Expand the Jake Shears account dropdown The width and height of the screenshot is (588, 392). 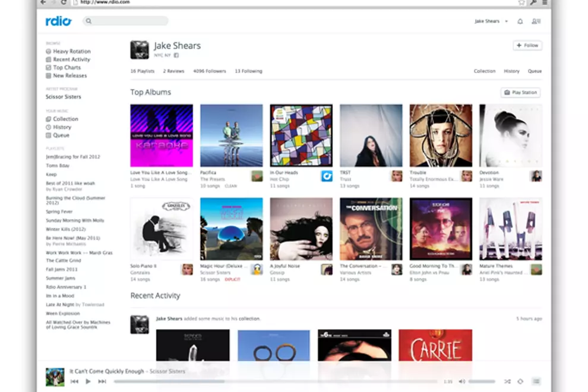point(506,21)
